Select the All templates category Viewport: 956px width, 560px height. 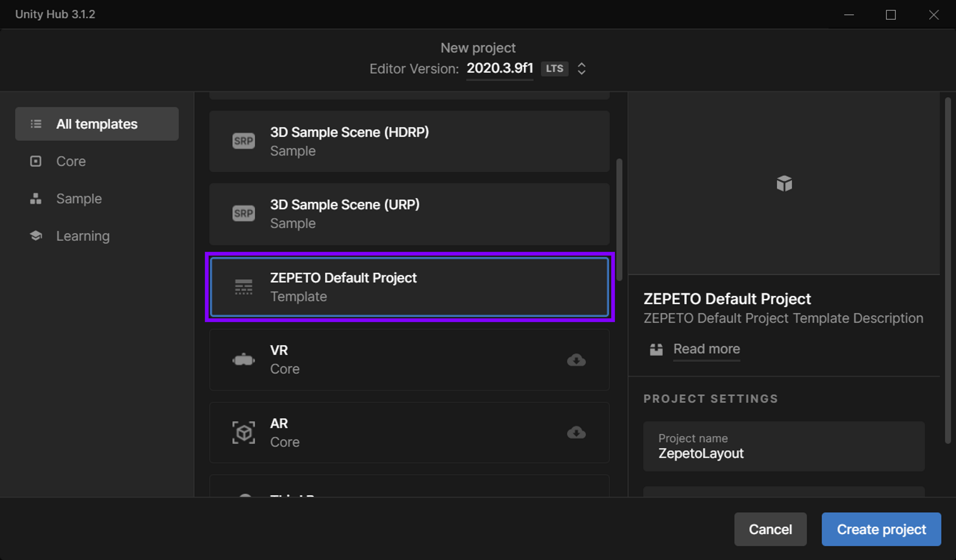[97, 124]
